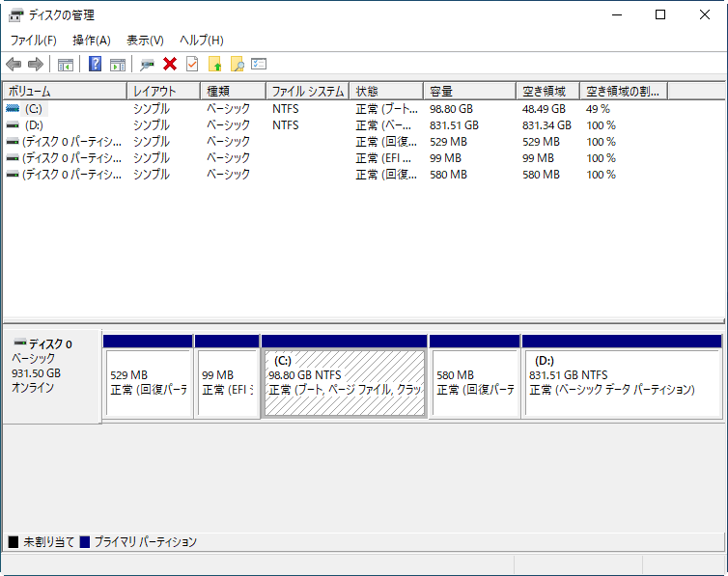Maximize the ディスクの管理 window
Viewport: 728px width, 576px height.
point(660,14)
